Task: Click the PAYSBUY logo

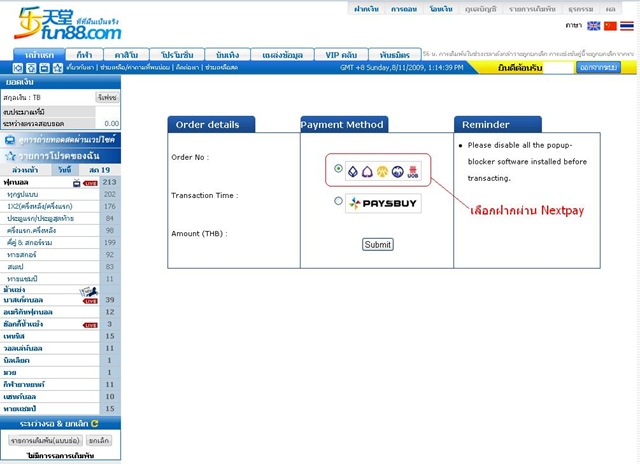Action: pyautogui.click(x=383, y=203)
